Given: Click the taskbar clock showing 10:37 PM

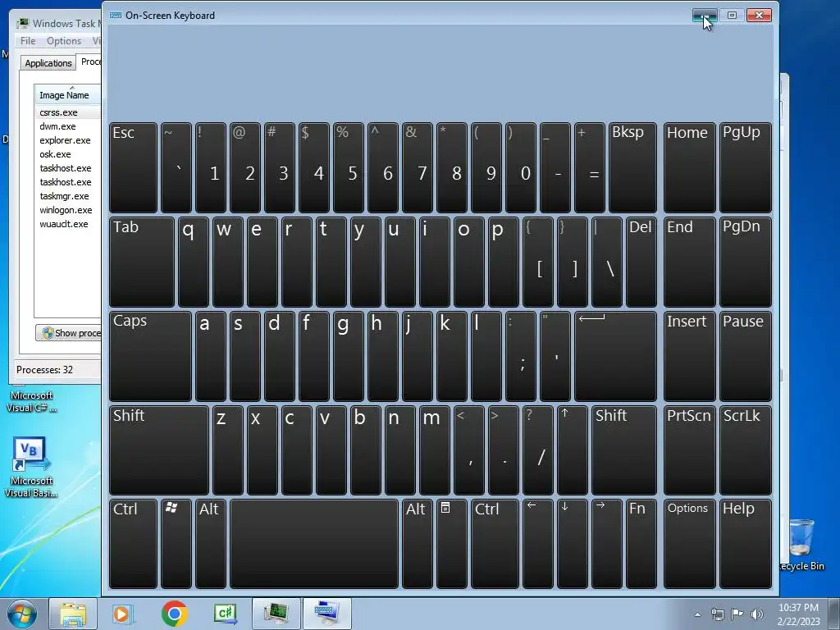Looking at the screenshot, I should pyautogui.click(x=798, y=614).
